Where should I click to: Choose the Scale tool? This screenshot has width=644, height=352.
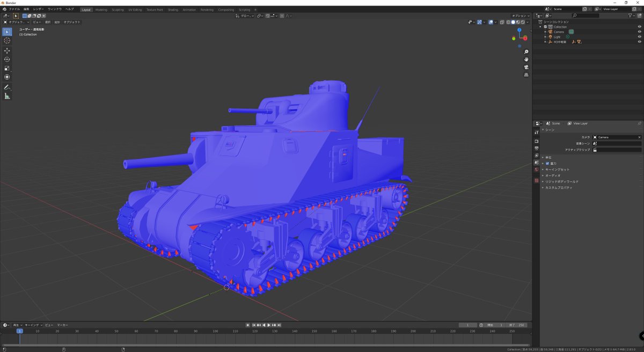coord(7,68)
